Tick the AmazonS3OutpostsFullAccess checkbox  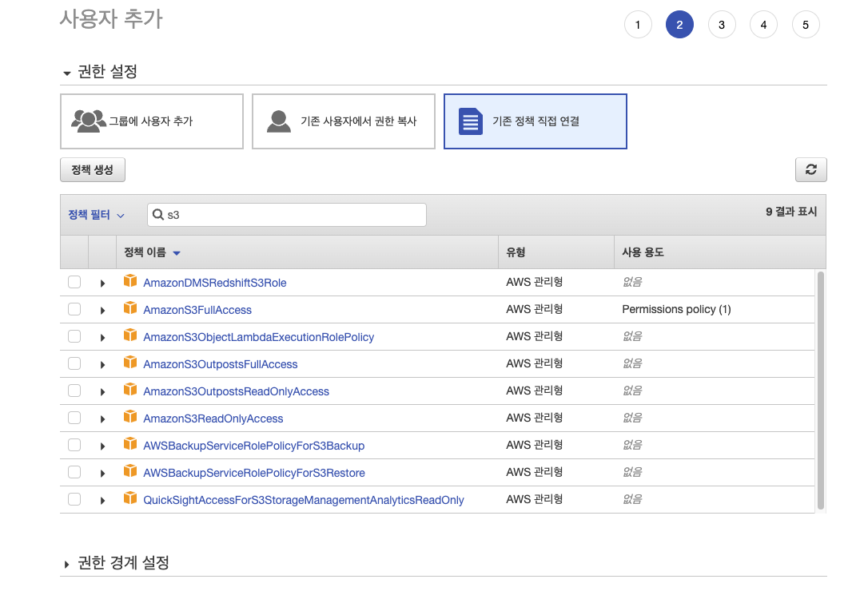(x=74, y=363)
